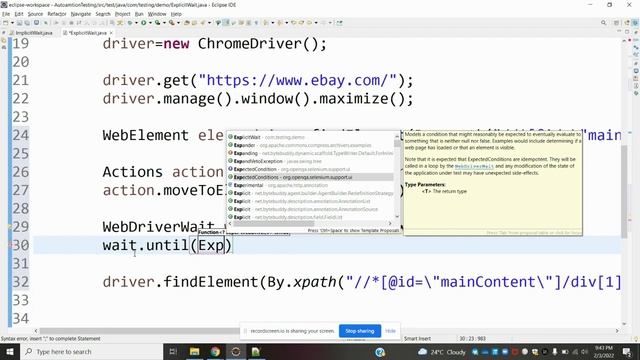This screenshot has height=360, width=640.
Task: Open the New wizard dropdown arrow
Action: point(13,23)
